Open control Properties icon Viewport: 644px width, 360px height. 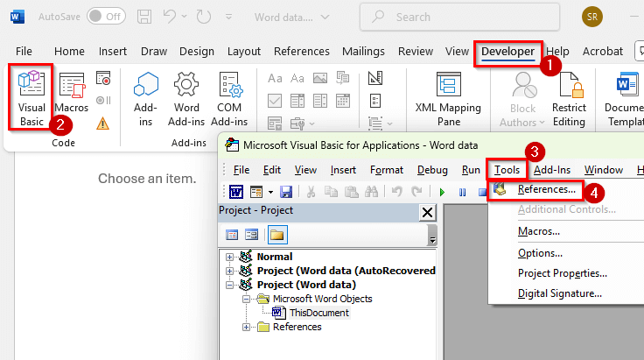click(x=375, y=101)
